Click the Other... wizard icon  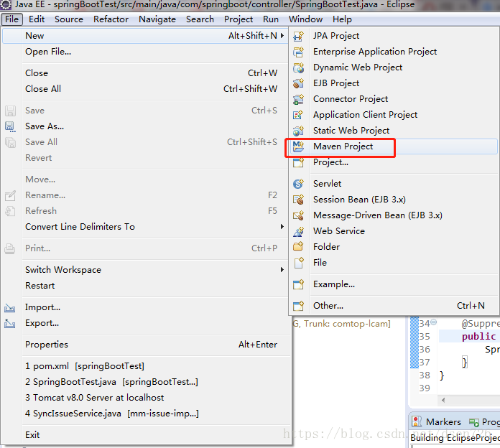(x=298, y=306)
